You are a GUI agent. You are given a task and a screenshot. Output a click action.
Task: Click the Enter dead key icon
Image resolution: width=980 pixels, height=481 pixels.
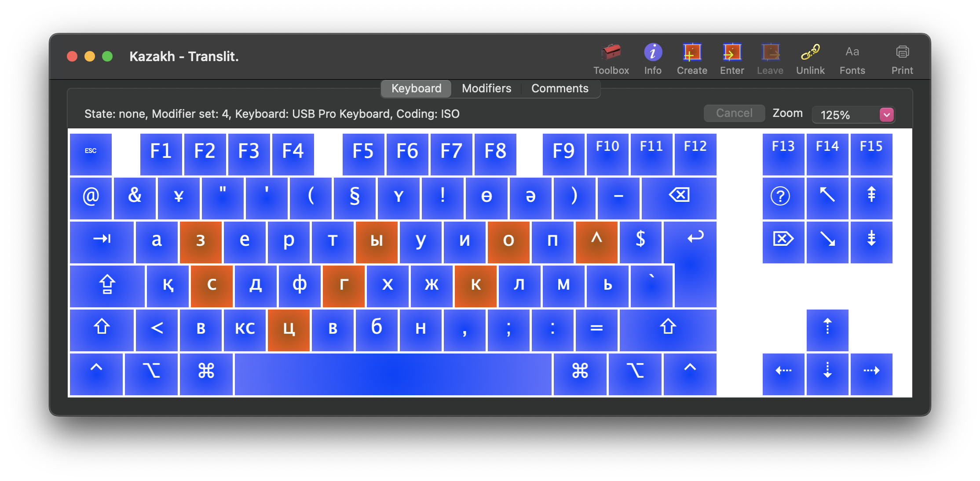732,53
